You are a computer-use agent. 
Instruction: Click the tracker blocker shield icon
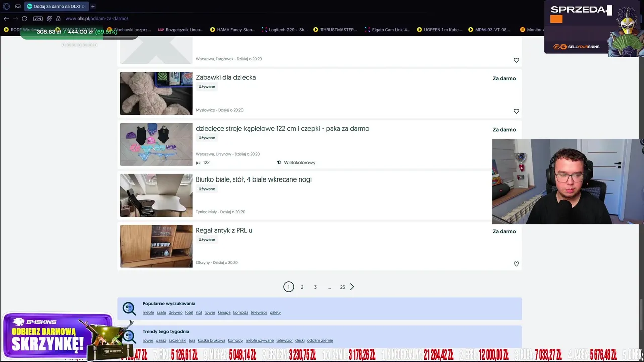[49, 19]
